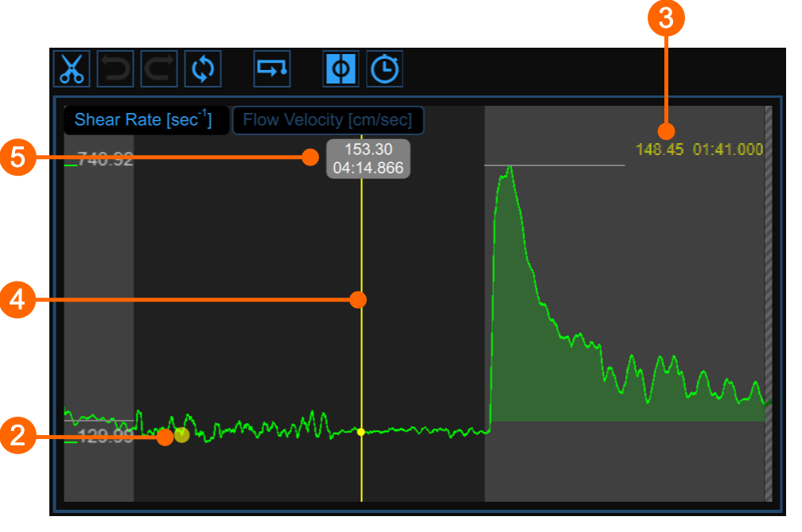Viewport: 802px width, 532px height.
Task: Click the 04:14.866 timestamp label
Action: [x=368, y=169]
